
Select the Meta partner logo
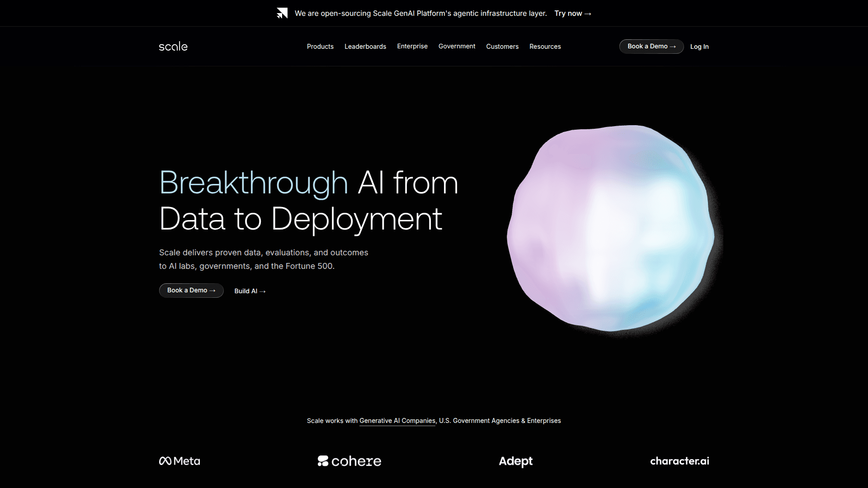[x=179, y=461]
